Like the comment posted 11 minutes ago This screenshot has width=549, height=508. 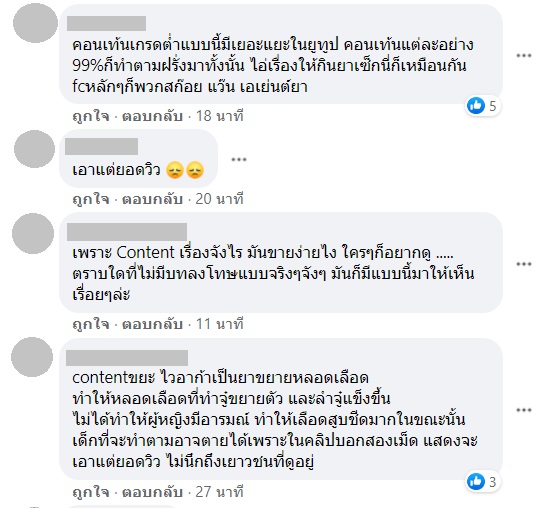coord(91,324)
